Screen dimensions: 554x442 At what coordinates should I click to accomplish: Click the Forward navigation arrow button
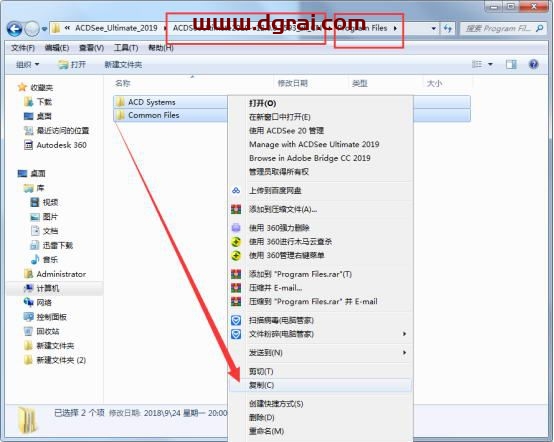click(32, 29)
